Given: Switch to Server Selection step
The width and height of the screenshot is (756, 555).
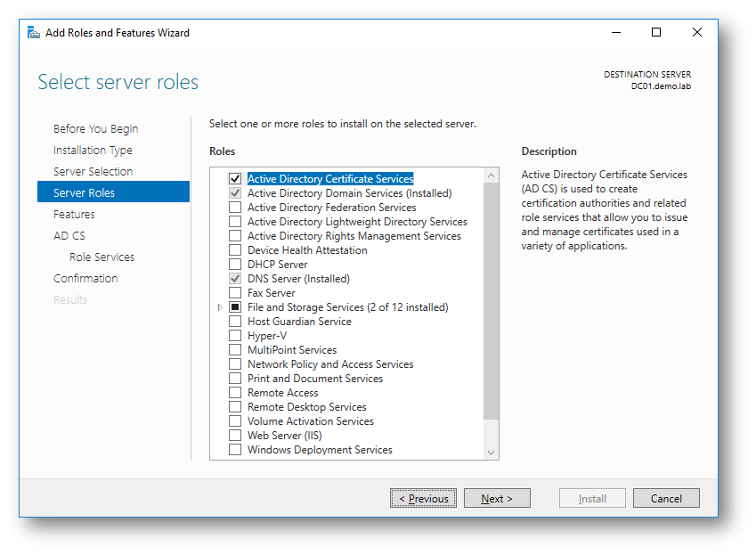Looking at the screenshot, I should click(x=93, y=172).
